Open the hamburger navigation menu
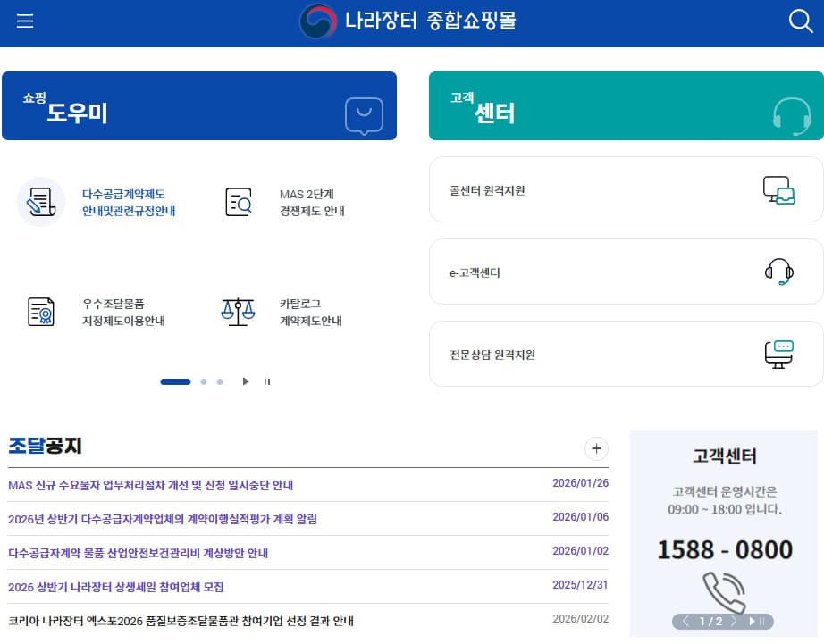Image resolution: width=824 pixels, height=644 pixels. coord(24,21)
